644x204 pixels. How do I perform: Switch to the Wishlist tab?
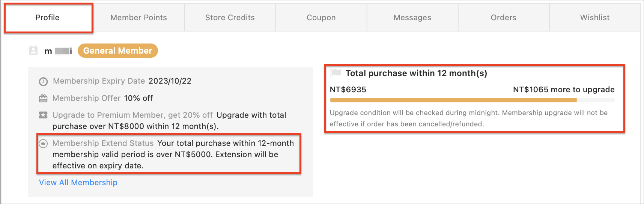(595, 18)
